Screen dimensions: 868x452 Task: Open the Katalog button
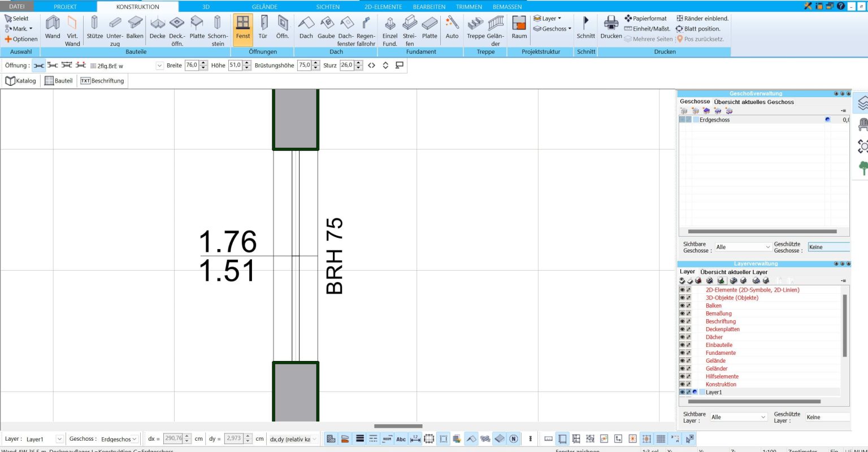pos(21,81)
